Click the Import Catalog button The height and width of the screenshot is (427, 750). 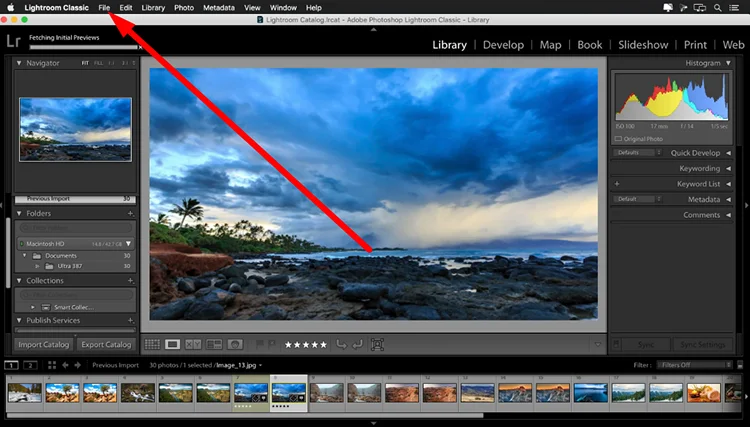(44, 344)
